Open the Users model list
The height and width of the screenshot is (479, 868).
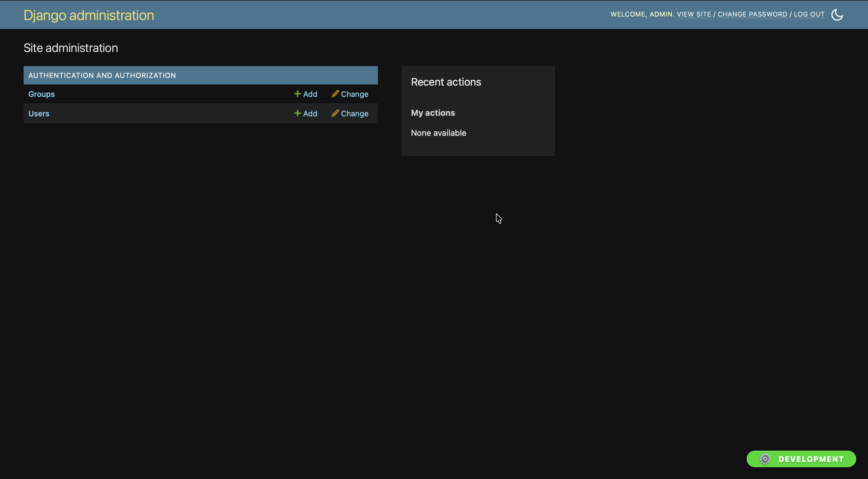[39, 114]
